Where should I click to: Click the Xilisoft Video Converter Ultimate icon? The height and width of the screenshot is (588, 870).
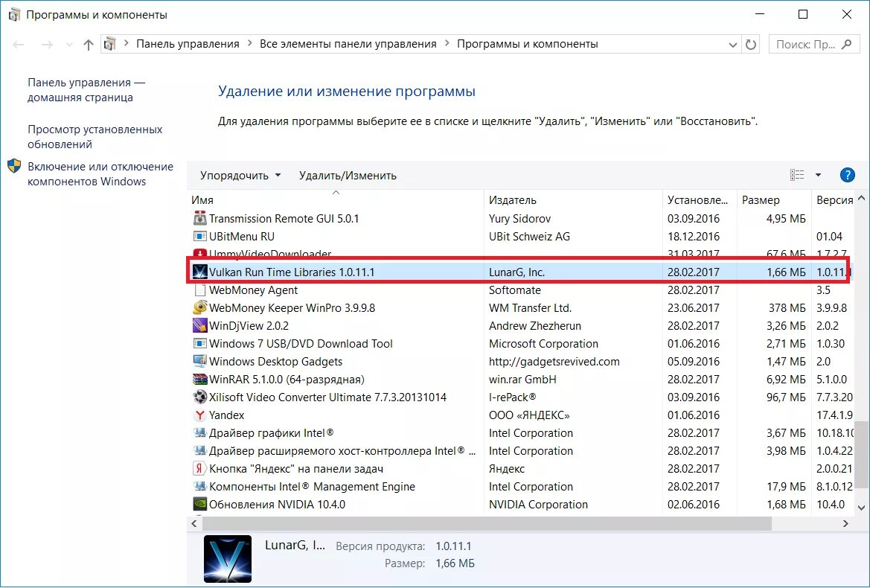coord(199,397)
